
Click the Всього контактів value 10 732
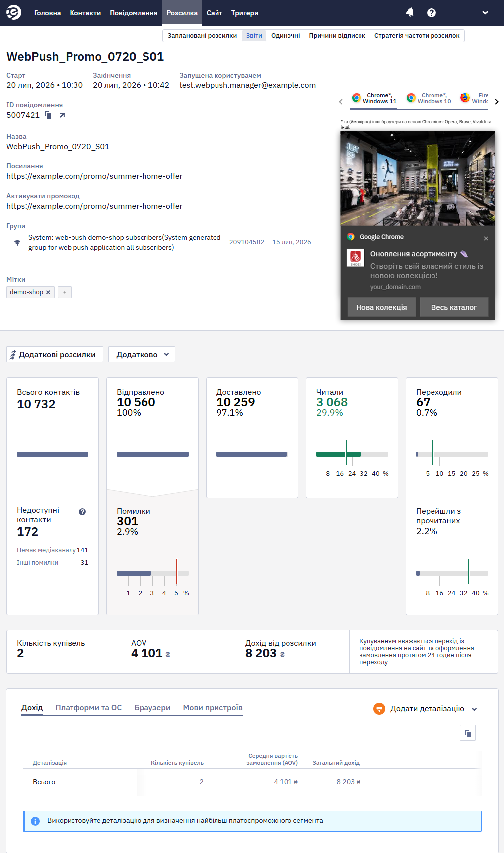tap(36, 404)
